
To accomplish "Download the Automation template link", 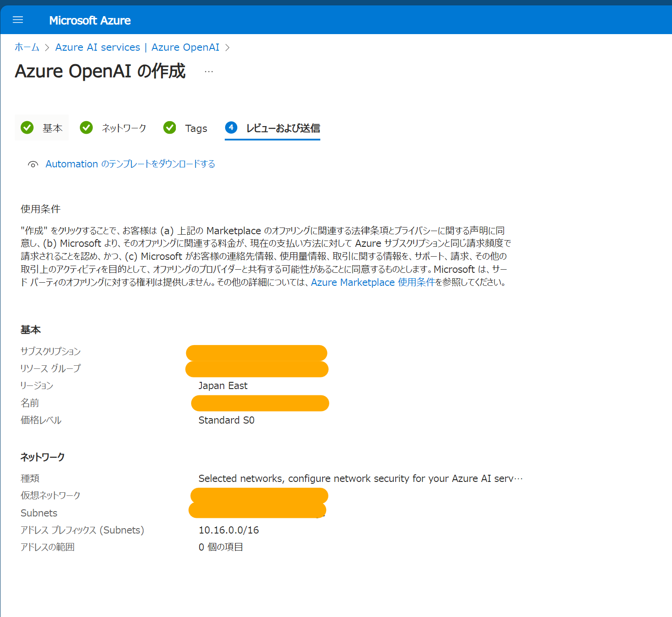I will [x=130, y=164].
